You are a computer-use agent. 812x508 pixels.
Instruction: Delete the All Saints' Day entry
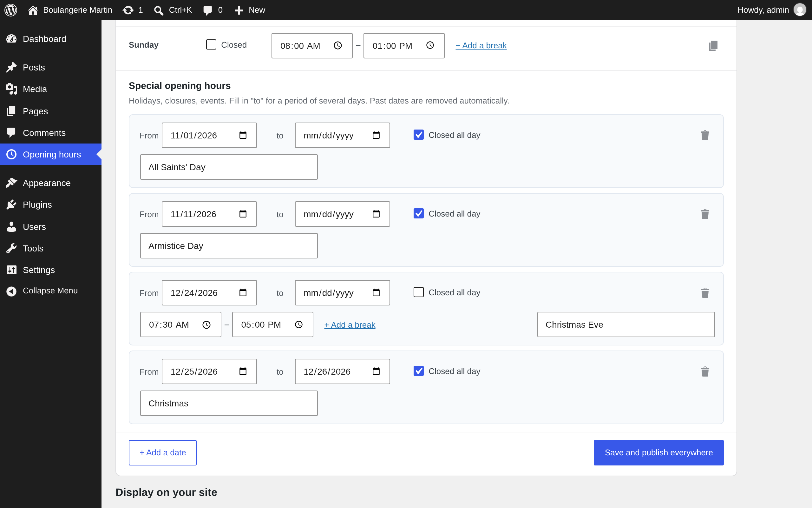[705, 135]
